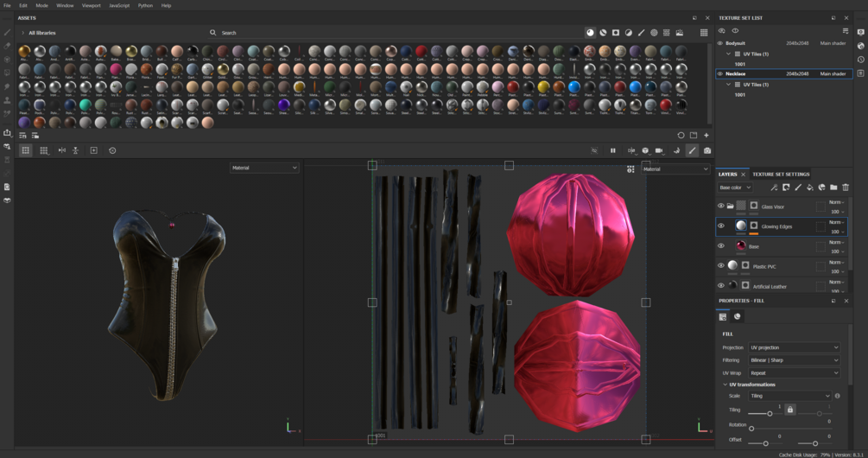The width and height of the screenshot is (868, 458).
Task: Hide the Glass Visor layer
Action: tap(721, 206)
